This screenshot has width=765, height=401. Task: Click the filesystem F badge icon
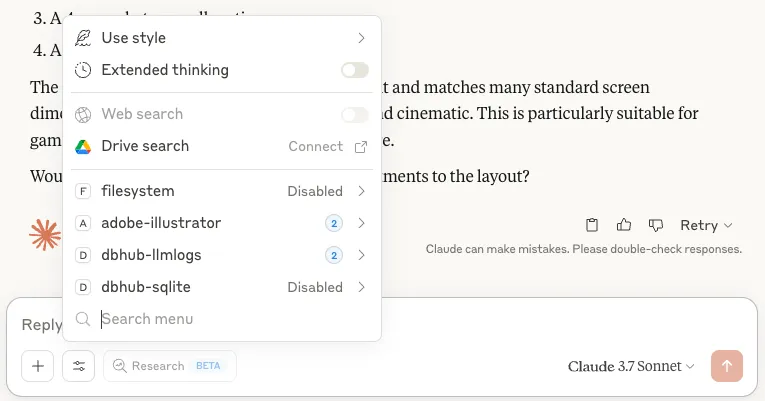click(x=83, y=191)
